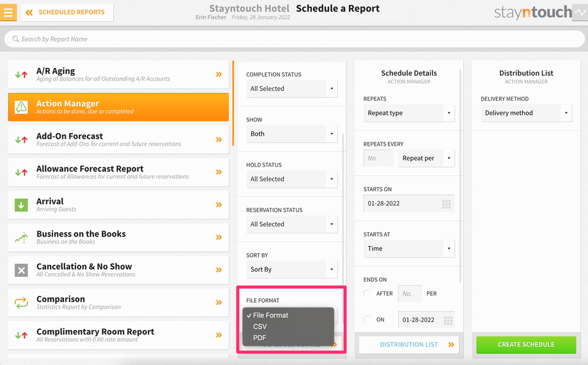Choose PDF from file format list
The width and height of the screenshot is (588, 365).
pos(288,338)
